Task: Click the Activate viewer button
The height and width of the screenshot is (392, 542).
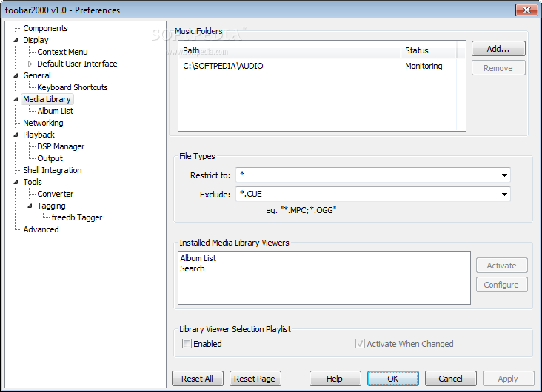Action: pyautogui.click(x=501, y=266)
